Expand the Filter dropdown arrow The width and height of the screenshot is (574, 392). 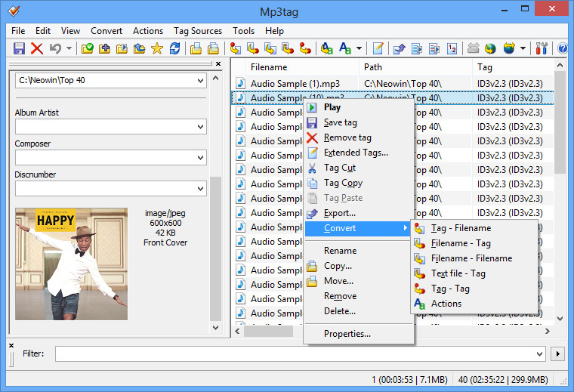pyautogui.click(x=539, y=354)
